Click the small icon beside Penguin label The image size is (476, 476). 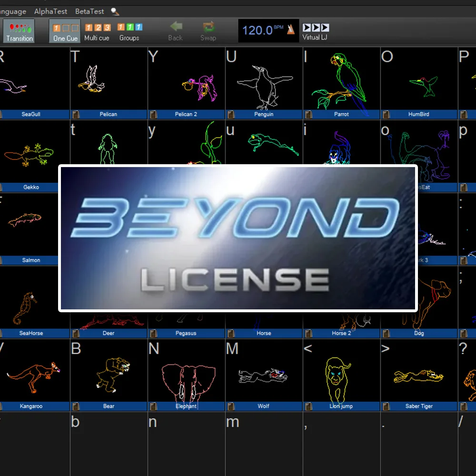[231, 114]
